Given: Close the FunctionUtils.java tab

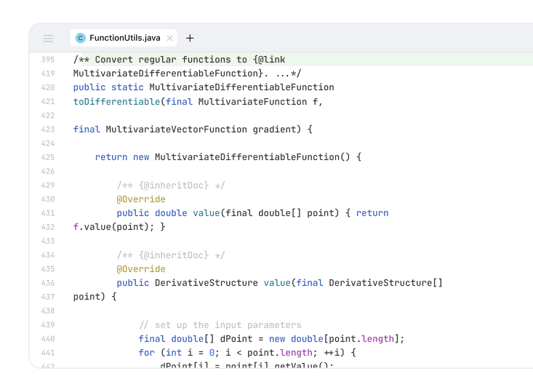Looking at the screenshot, I should (169, 39).
